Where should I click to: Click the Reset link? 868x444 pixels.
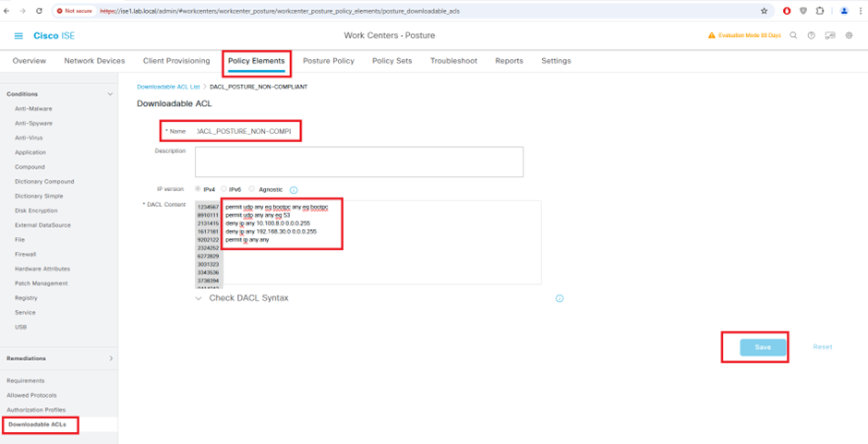pos(823,347)
